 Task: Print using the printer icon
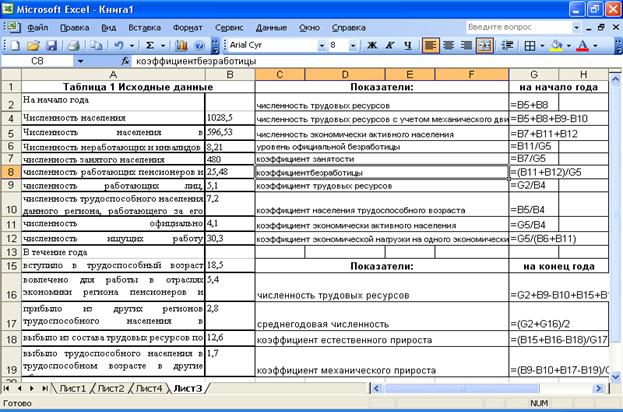(x=74, y=46)
